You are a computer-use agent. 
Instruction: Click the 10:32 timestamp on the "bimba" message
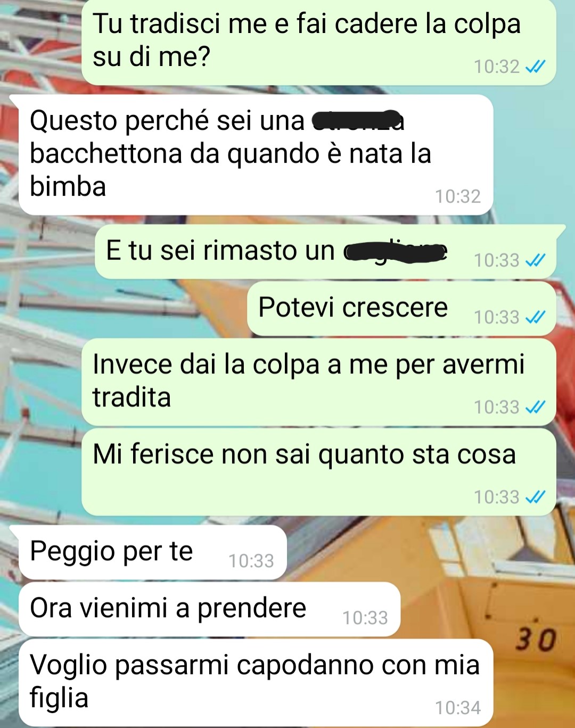point(458,197)
